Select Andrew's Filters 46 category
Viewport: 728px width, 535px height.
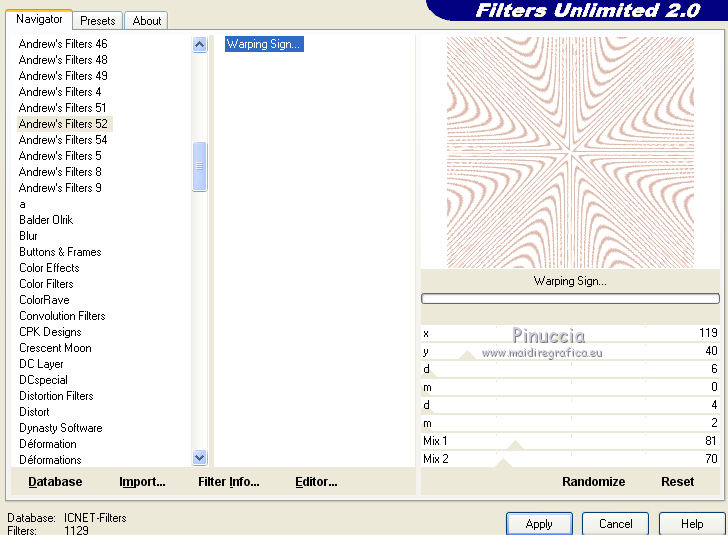pos(63,44)
